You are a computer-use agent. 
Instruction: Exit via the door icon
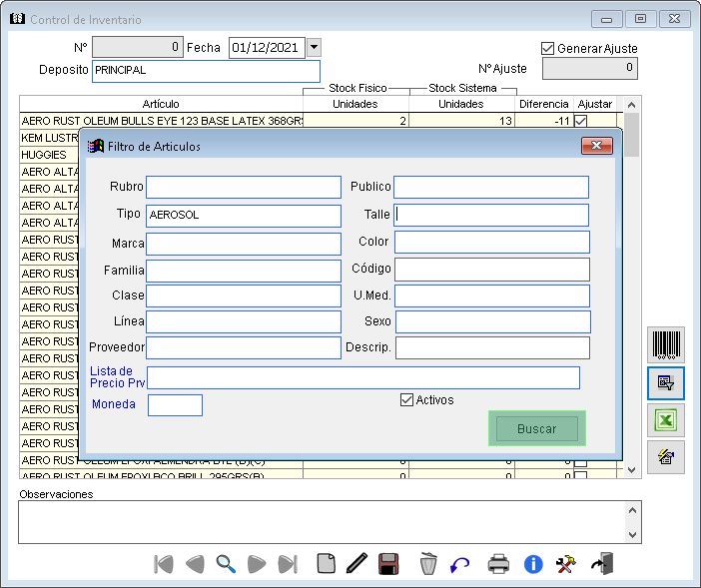(603, 563)
